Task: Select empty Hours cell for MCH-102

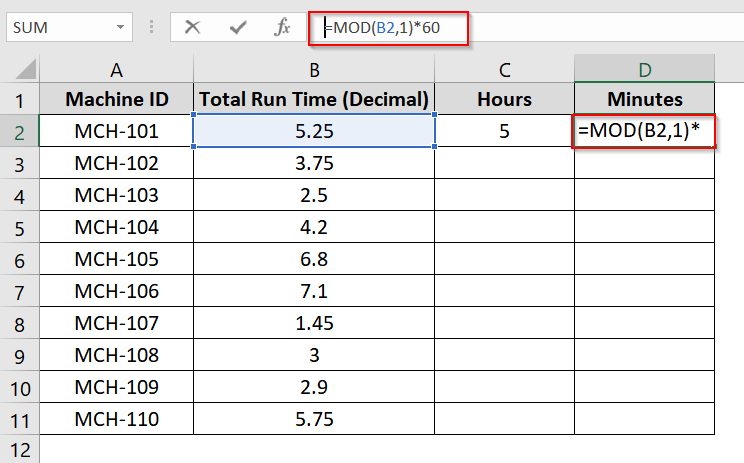Action: click(504, 163)
